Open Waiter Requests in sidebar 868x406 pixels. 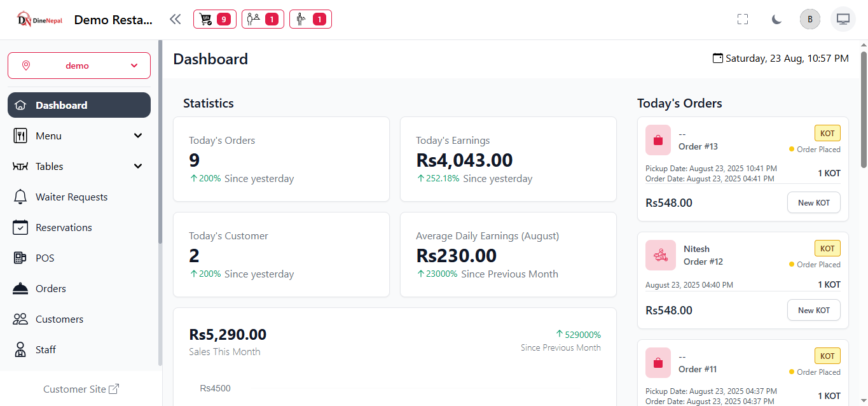(x=71, y=197)
